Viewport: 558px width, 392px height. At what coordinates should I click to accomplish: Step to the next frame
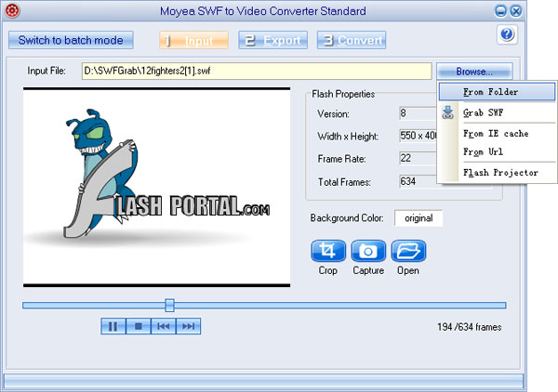point(188,326)
